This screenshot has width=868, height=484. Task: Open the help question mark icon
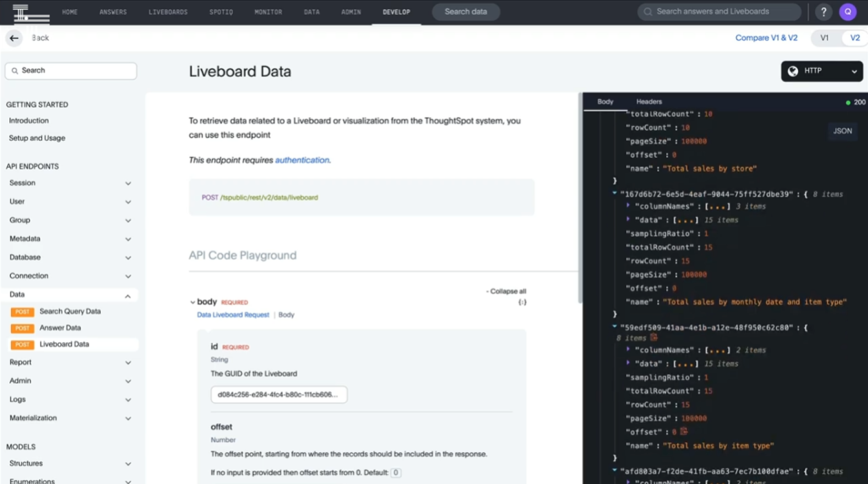(824, 11)
